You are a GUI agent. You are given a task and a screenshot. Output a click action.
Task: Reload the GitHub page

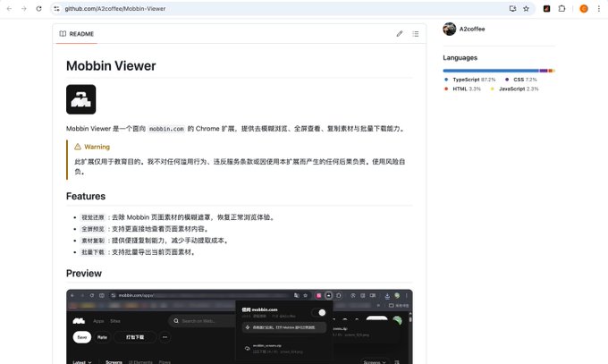pyautogui.click(x=38, y=9)
